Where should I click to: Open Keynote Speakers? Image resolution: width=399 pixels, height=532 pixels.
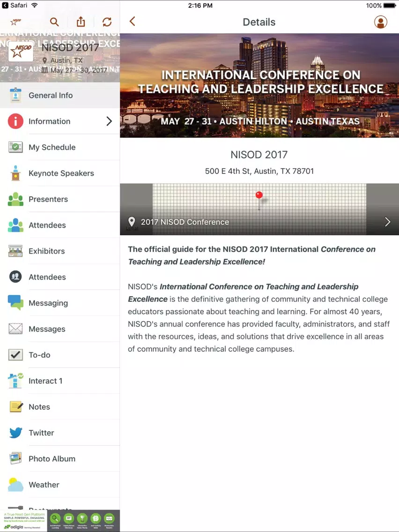click(x=60, y=173)
